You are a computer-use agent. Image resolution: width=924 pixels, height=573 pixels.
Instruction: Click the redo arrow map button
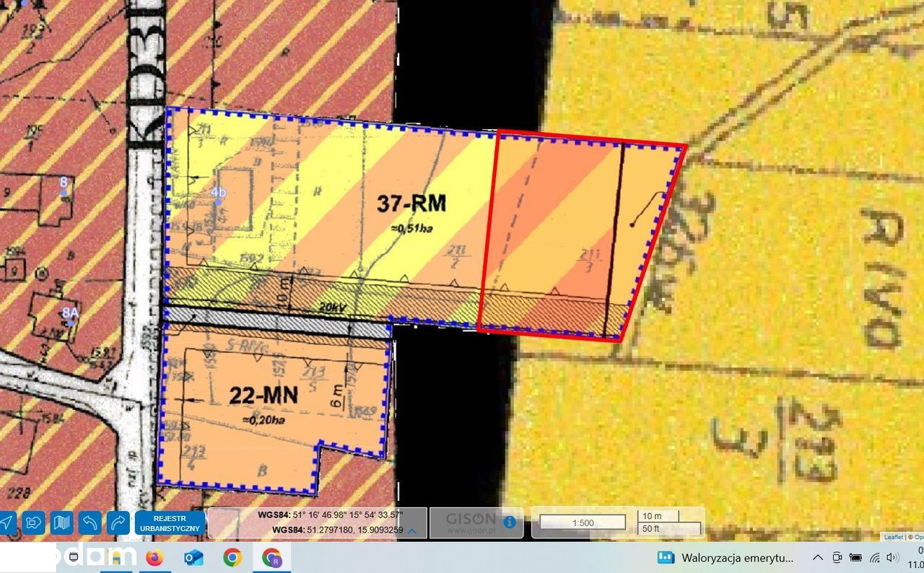118,522
